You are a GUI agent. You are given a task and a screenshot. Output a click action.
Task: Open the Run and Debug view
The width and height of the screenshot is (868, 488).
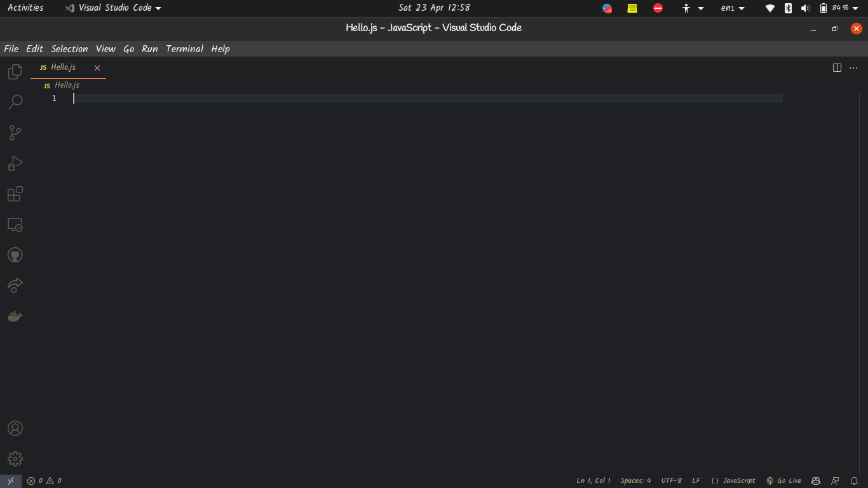tap(15, 163)
